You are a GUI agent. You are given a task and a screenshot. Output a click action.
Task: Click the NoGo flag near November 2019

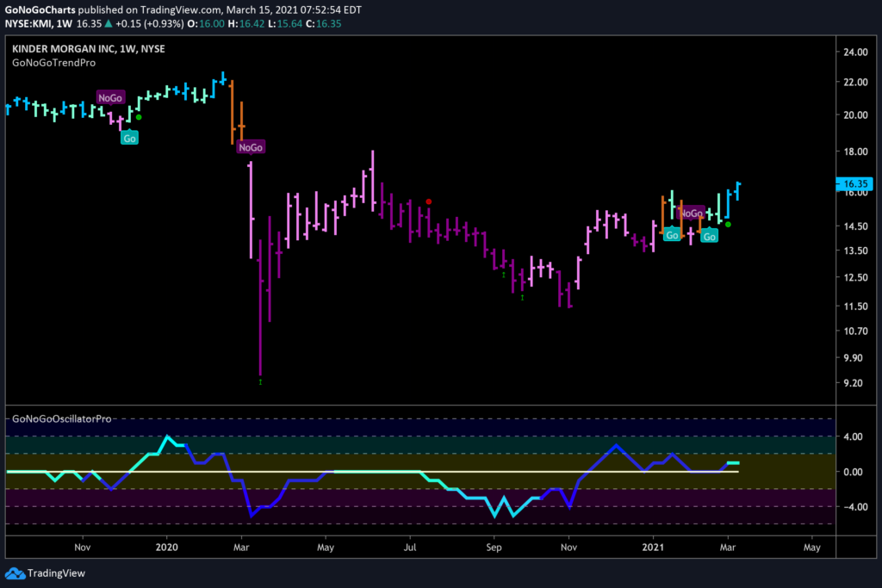click(110, 98)
